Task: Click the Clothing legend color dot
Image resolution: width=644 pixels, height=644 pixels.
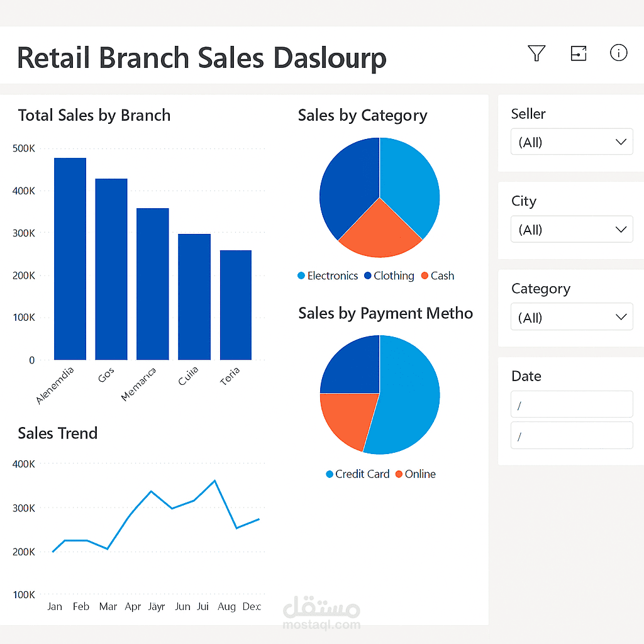Action: 367,275
